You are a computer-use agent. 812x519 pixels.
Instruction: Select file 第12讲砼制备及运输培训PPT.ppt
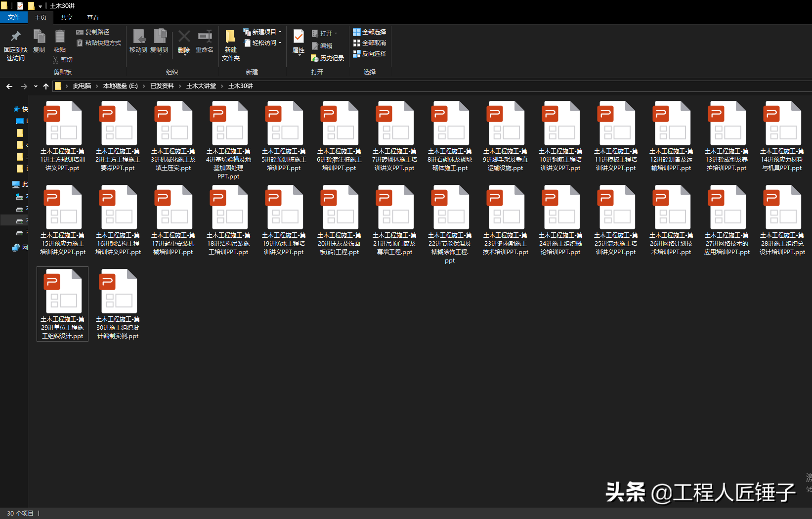[x=672, y=136]
